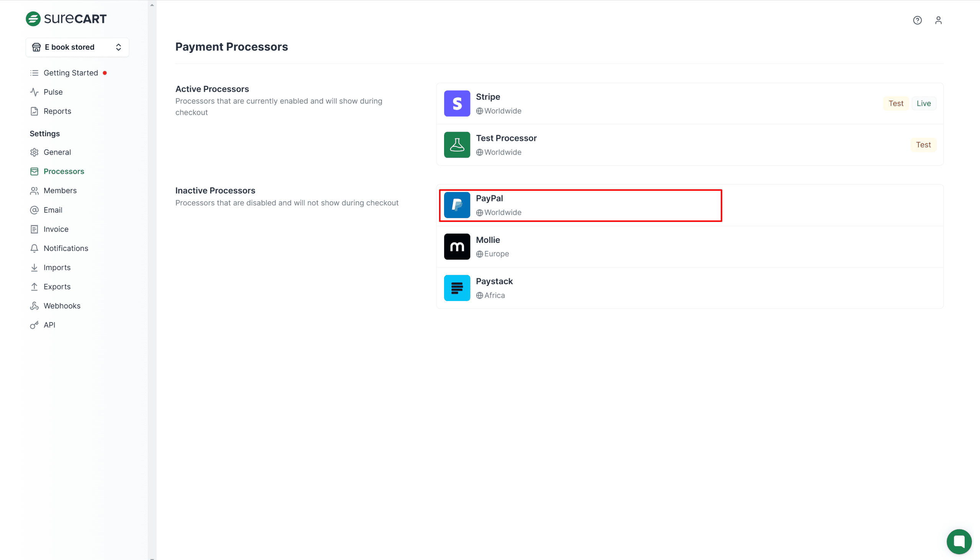This screenshot has height=560, width=980.
Task: Open the user account icon
Action: click(x=938, y=20)
